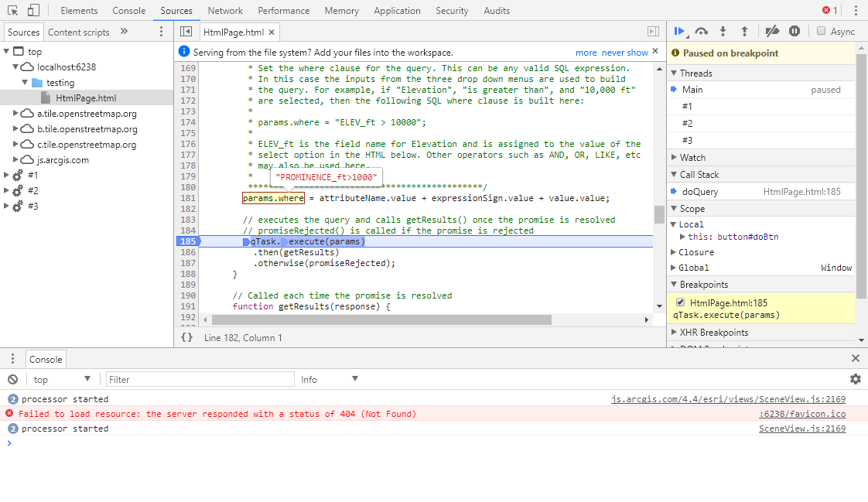This screenshot has height=502, width=868.
Task: Expand the Closure scope
Action: coord(674,252)
